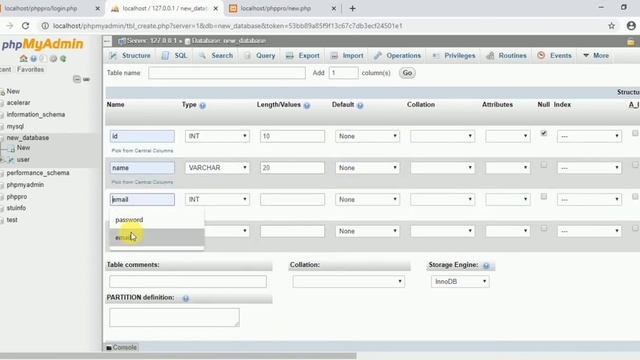Toggle Null checkbox for id column
Screen dimensions: 640x360
tap(543, 133)
